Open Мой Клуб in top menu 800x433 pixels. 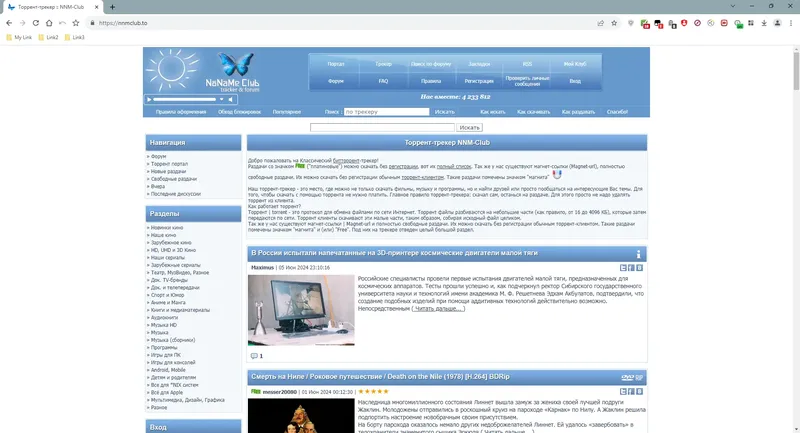[x=575, y=64]
